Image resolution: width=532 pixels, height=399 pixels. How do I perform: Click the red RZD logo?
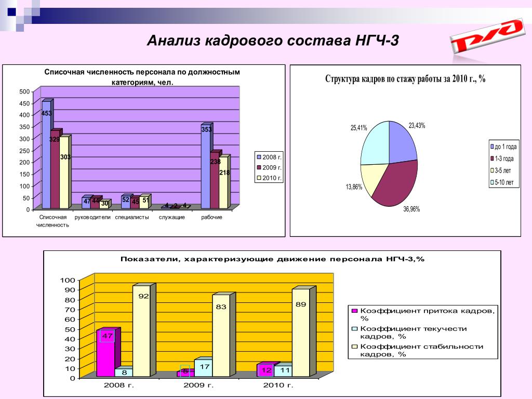pos(486,36)
